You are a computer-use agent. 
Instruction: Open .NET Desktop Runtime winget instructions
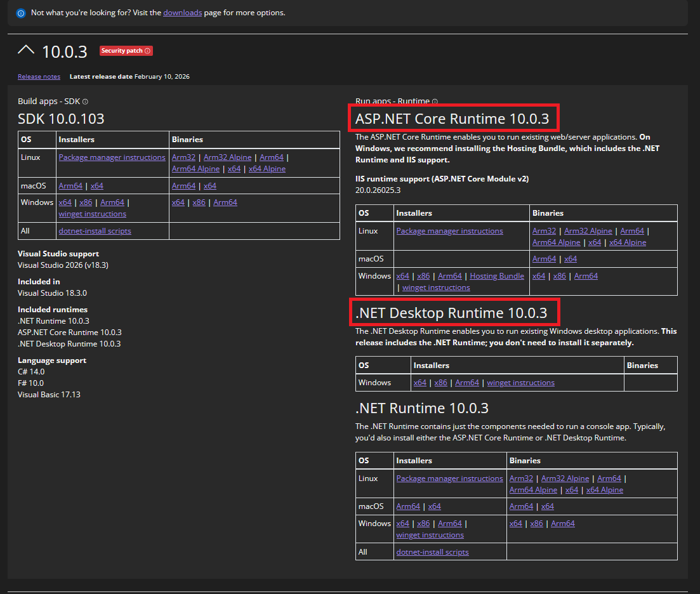click(x=520, y=383)
